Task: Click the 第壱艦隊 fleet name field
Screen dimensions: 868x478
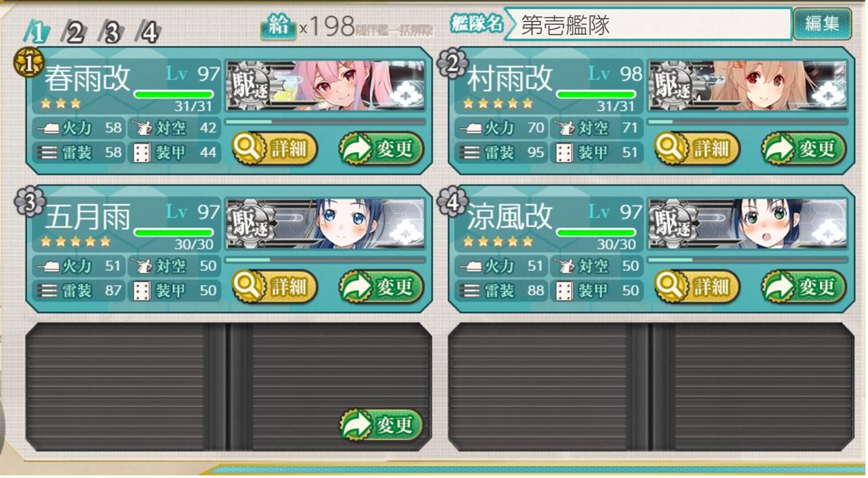Action: point(648,24)
